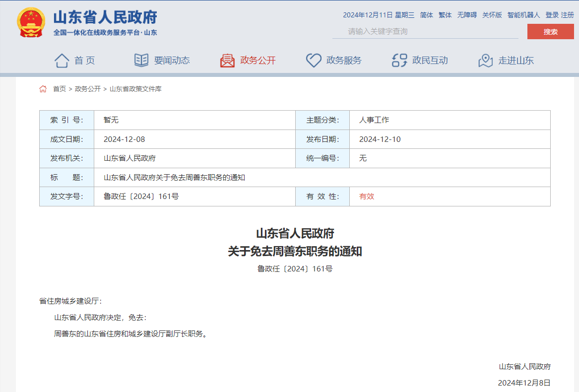Image resolution: width=579 pixels, height=392 pixels.
Task: Open the 智能机器人 smart robot link
Action: tap(523, 15)
